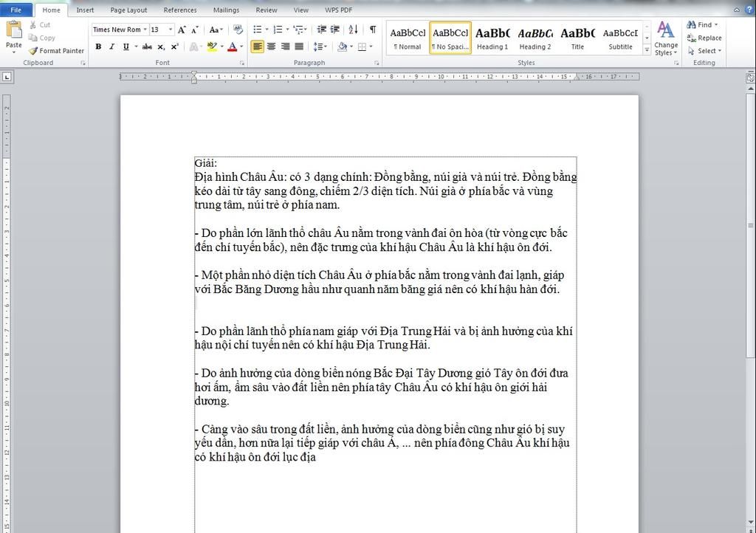Apply text highlight color
756x533 pixels.
click(x=211, y=47)
